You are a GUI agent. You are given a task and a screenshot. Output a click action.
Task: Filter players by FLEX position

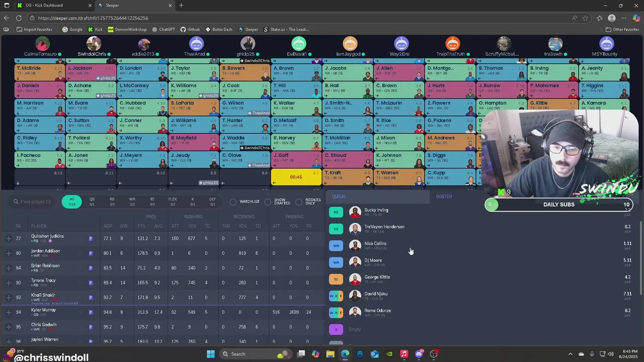tap(173, 202)
